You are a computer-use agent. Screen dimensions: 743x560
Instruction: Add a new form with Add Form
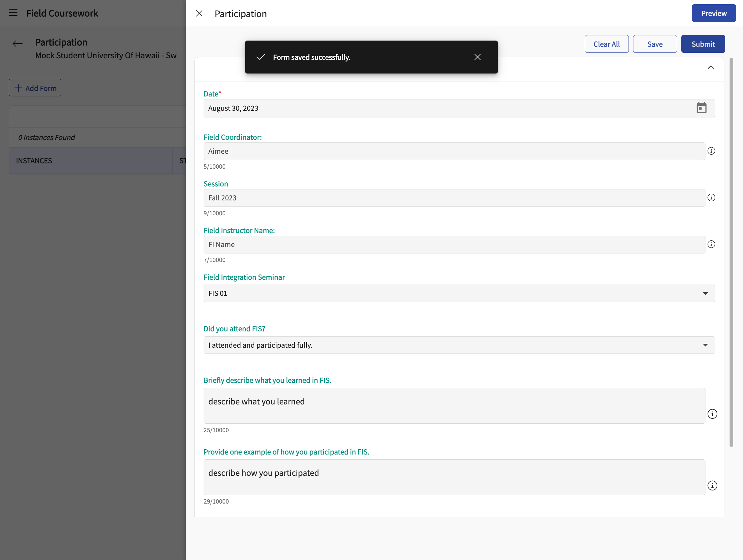(x=35, y=88)
